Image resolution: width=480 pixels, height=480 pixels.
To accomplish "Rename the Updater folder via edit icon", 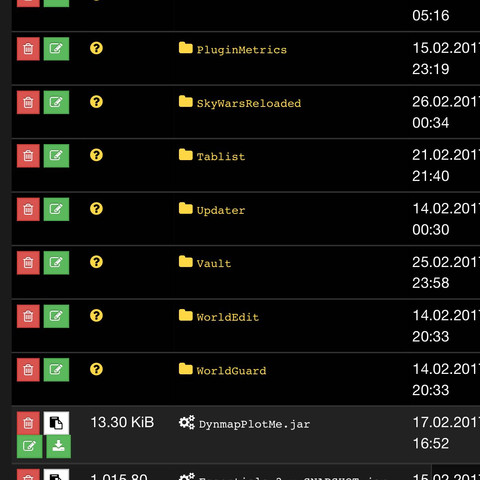I will click(x=56, y=209).
